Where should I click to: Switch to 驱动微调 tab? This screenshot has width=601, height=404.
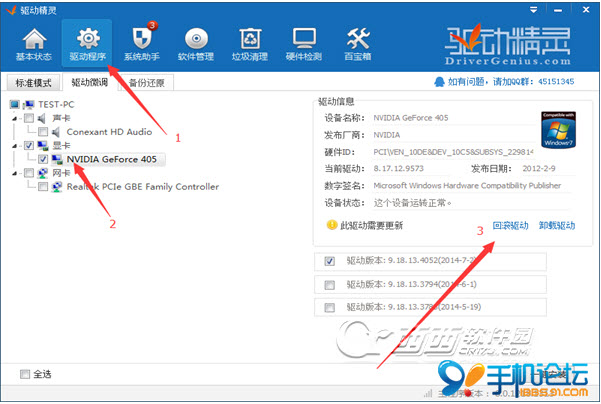[x=90, y=82]
